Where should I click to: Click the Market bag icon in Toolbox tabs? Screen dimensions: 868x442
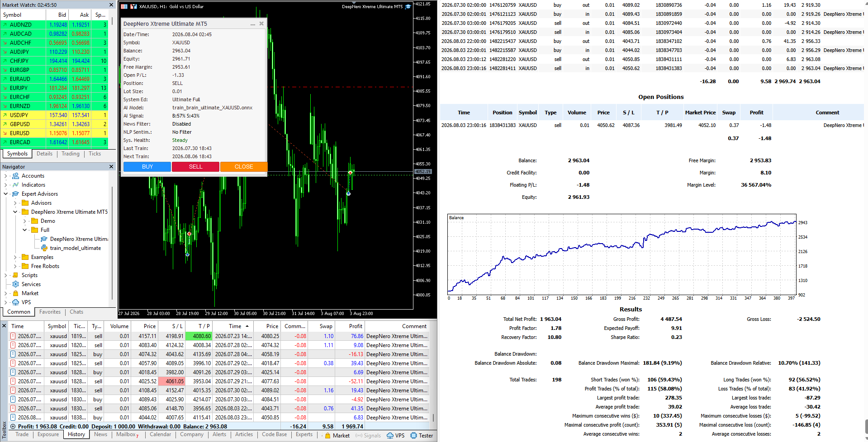327,436
